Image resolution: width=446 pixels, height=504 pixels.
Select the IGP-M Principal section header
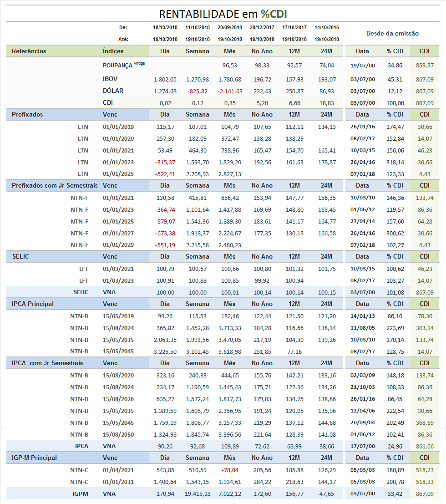35,458
